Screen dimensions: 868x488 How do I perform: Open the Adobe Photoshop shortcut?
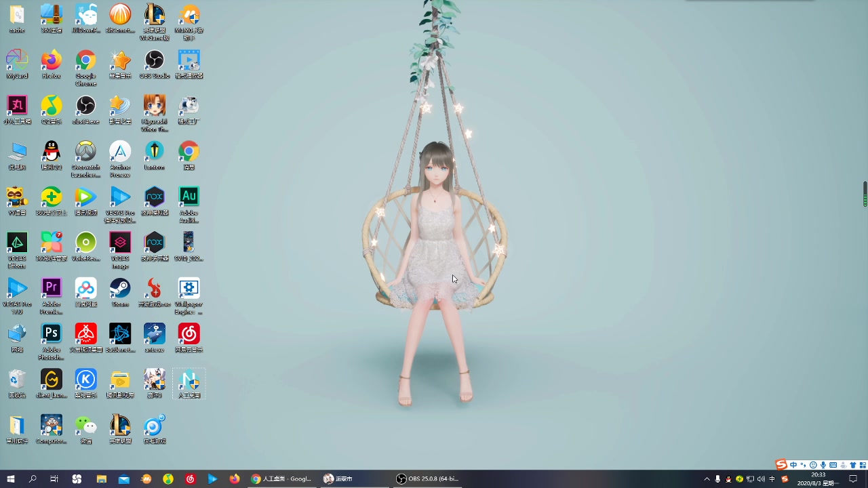coord(52,341)
